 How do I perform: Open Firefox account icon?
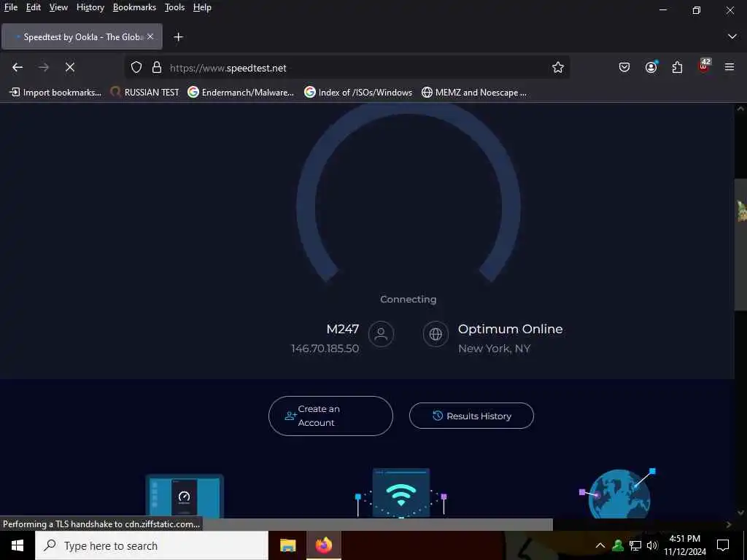pos(651,68)
